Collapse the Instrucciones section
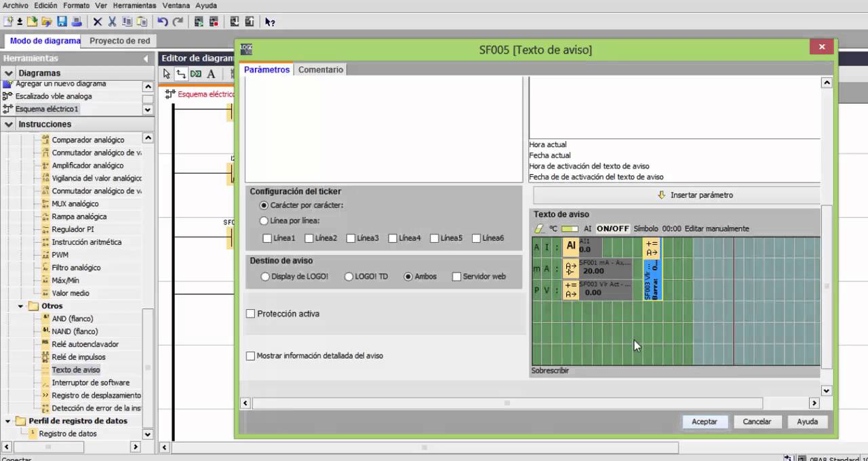This screenshot has height=461, width=868. pos(9,124)
